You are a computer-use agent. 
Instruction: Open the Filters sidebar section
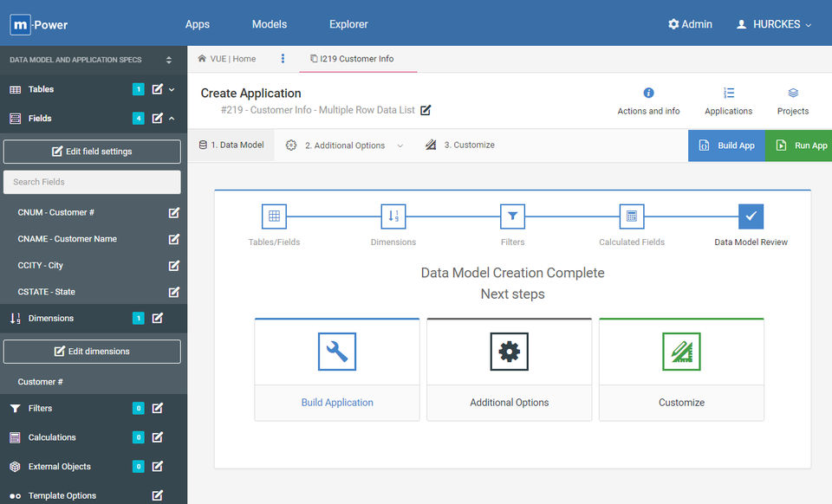tap(40, 408)
